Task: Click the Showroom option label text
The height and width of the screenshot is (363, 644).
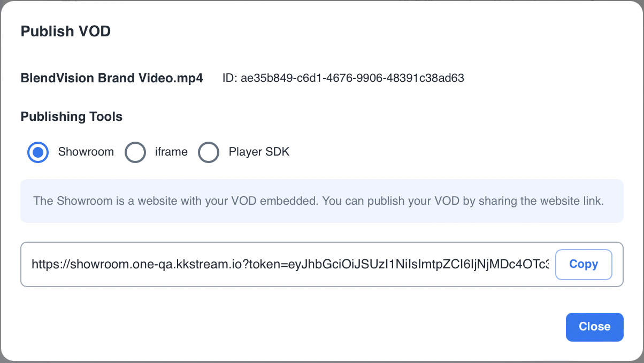Action: pyautogui.click(x=86, y=152)
